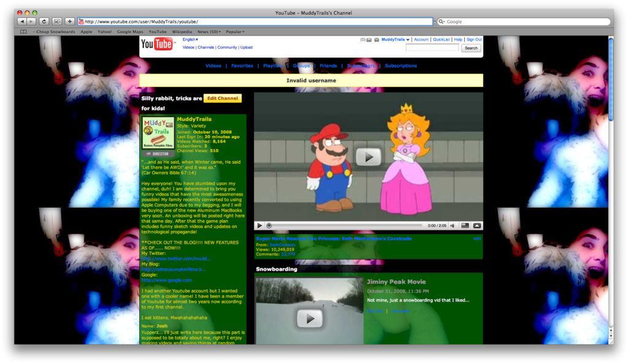Click the page's vertical scrollbar thumb
The image size is (628, 364).
611,79
